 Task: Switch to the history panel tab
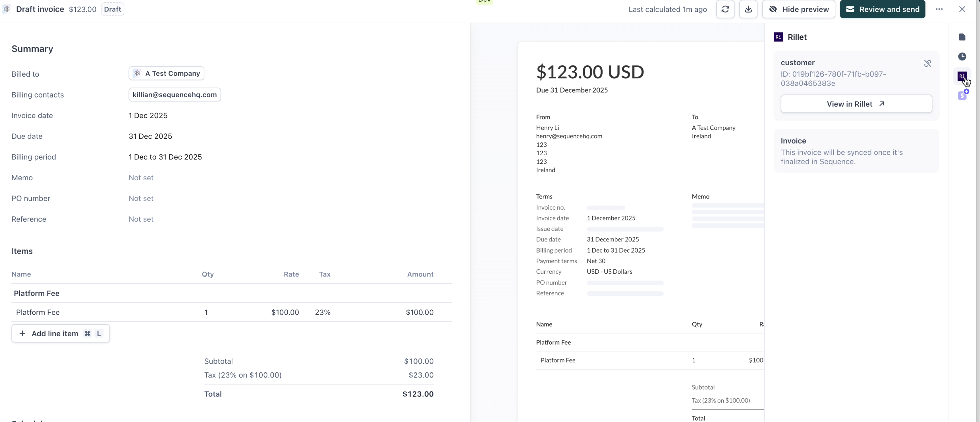[x=962, y=56]
